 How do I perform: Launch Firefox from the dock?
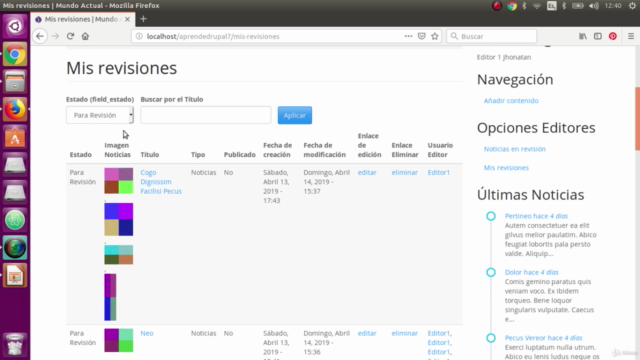point(15,109)
